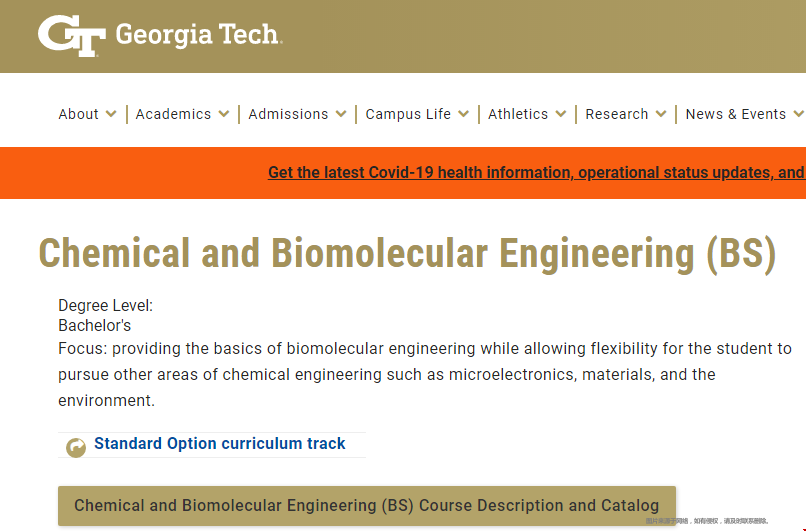
Task: Click the arrow icon beside Standard Option
Action: pyautogui.click(x=76, y=448)
